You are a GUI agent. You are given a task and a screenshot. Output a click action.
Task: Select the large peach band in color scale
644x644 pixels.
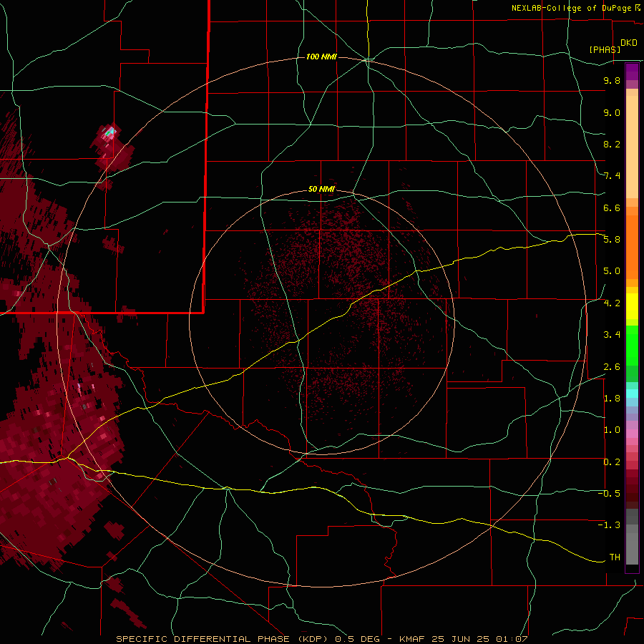coord(632,147)
